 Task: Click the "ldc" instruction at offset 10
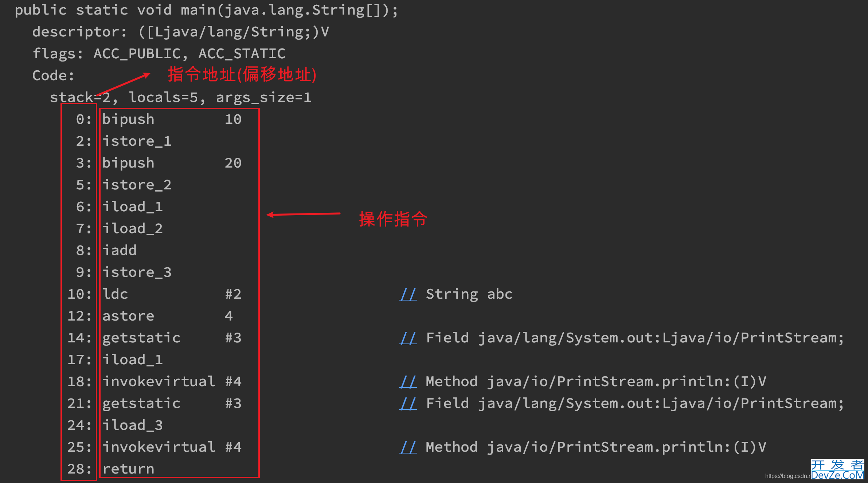[115, 294]
